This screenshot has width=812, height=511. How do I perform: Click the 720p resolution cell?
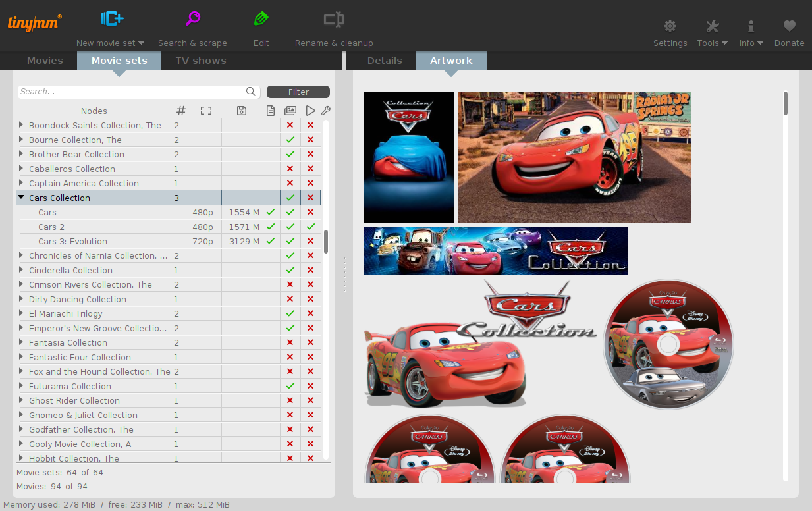[x=205, y=241]
